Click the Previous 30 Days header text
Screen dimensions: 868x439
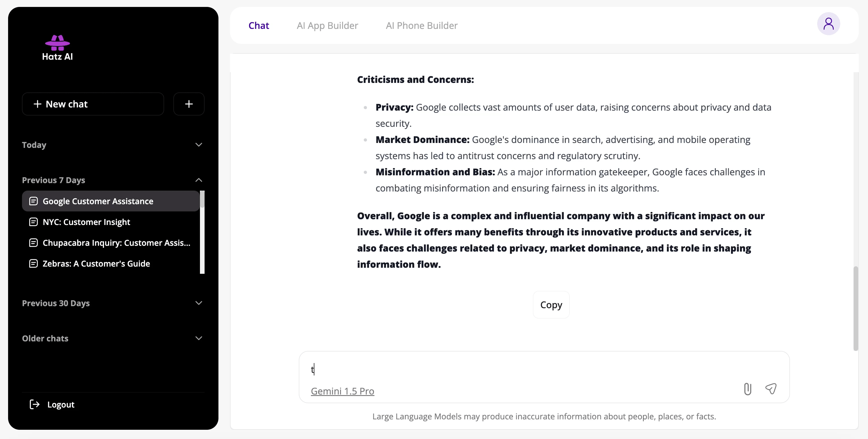56,303
